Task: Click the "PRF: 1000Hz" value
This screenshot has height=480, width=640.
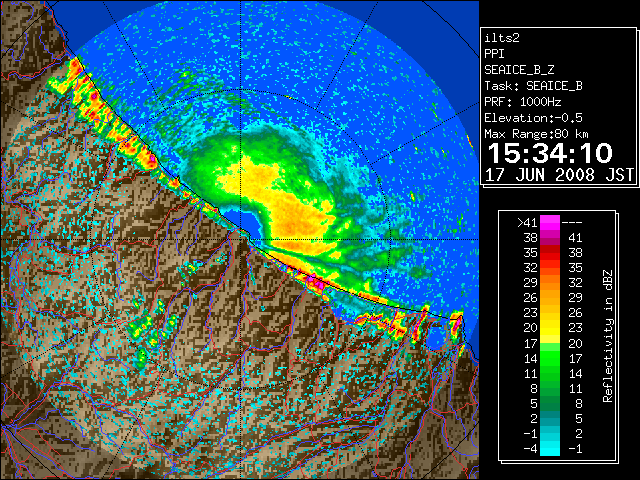Action: tap(522, 102)
